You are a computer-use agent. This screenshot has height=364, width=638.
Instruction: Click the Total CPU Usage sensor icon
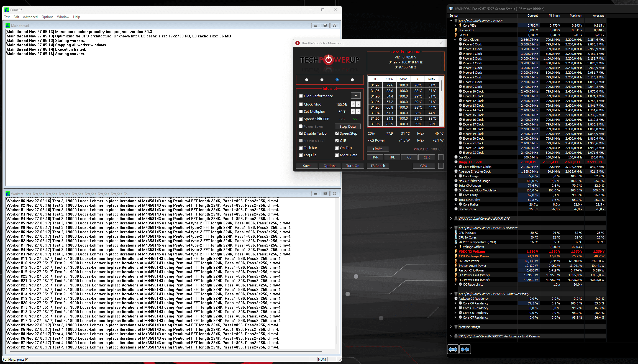(456, 185)
